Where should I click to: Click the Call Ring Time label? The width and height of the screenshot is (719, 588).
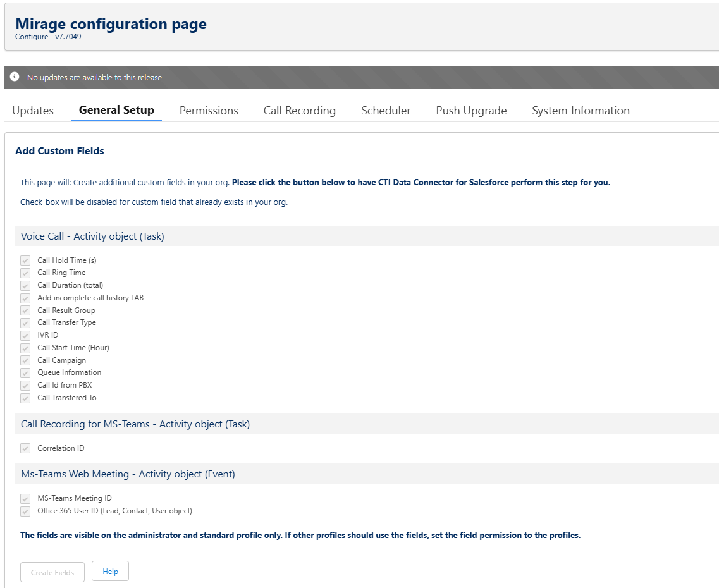point(61,273)
